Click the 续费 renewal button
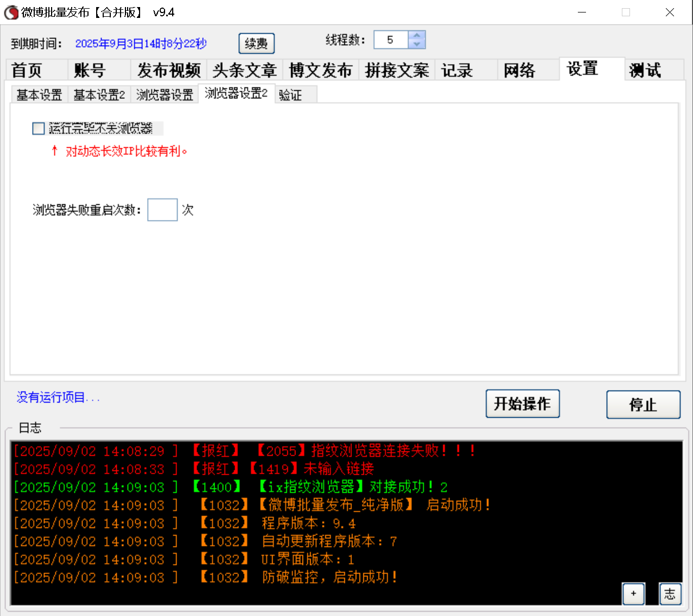This screenshot has height=616, width=693. [256, 43]
